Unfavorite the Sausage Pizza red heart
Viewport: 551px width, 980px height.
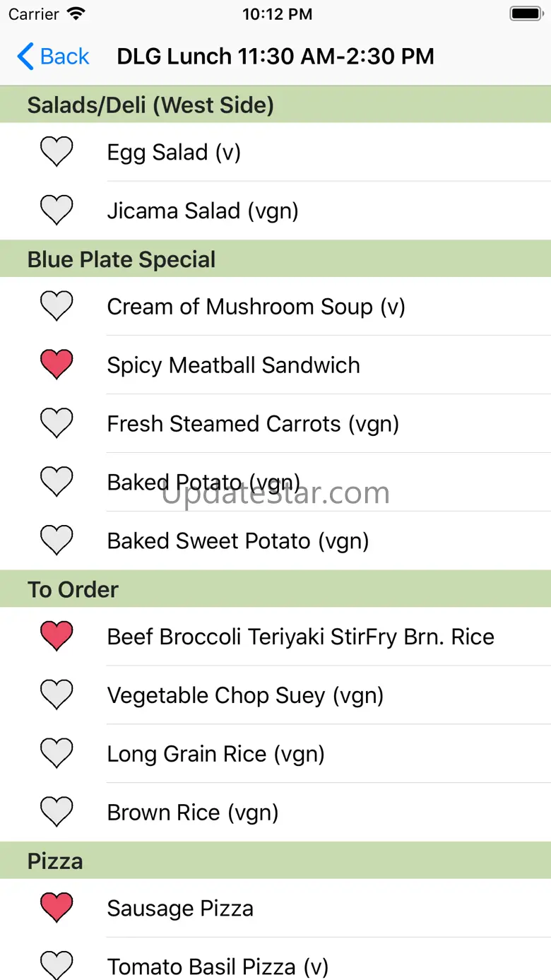coord(57,908)
